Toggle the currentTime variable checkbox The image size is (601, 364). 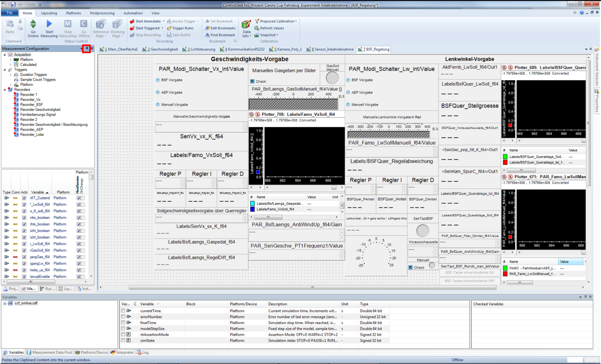tap(123, 311)
